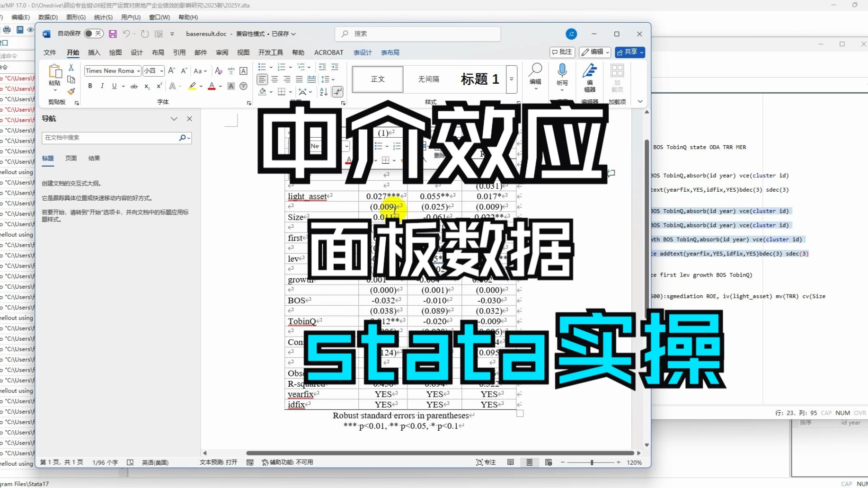Select the text highlight color tool
The height and width of the screenshot is (488, 868).
click(x=192, y=86)
